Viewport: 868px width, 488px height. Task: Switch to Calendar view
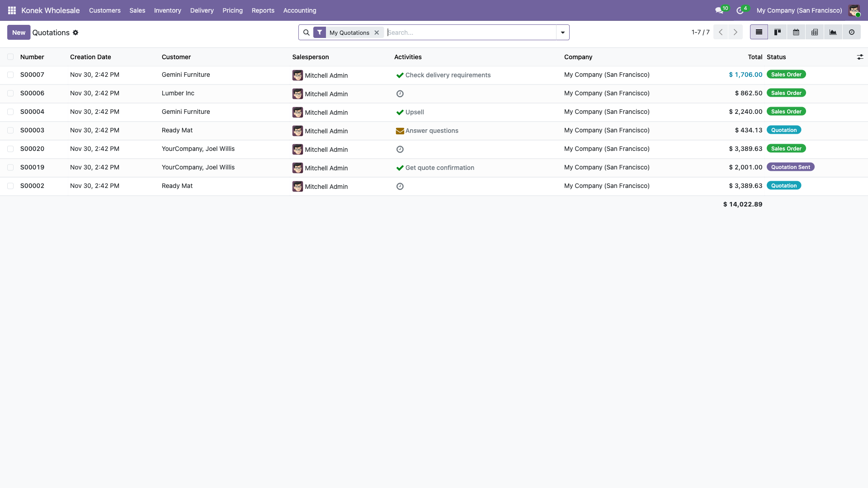796,32
